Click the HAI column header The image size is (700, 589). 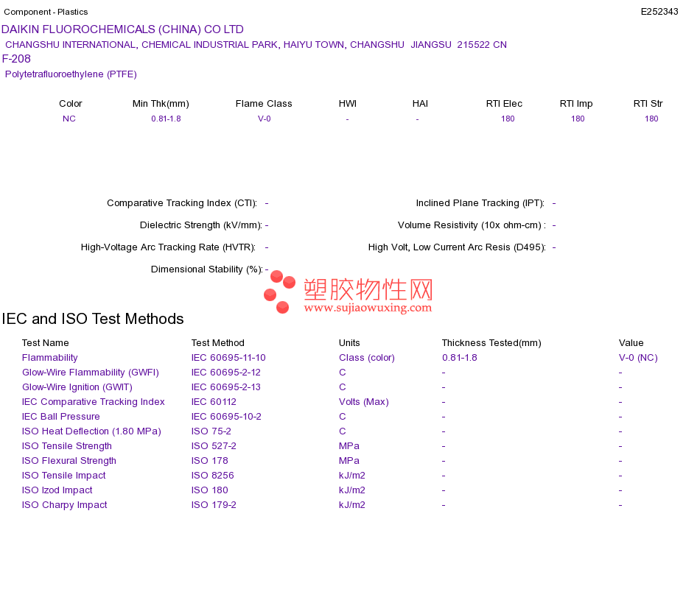pos(420,104)
